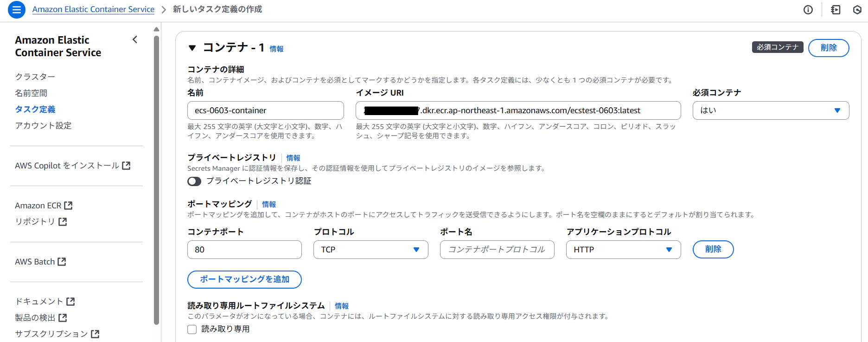Select タスク定義 in the sidebar

(x=35, y=109)
